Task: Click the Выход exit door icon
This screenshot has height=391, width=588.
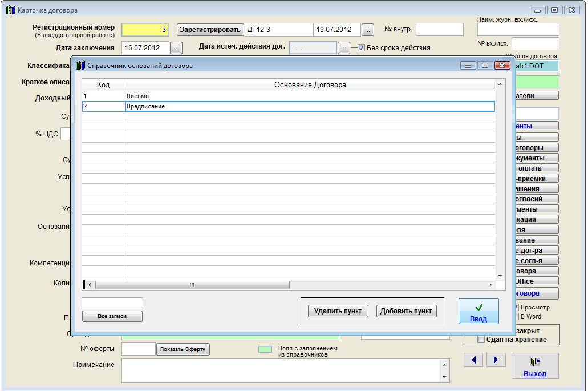Action: tap(534, 362)
